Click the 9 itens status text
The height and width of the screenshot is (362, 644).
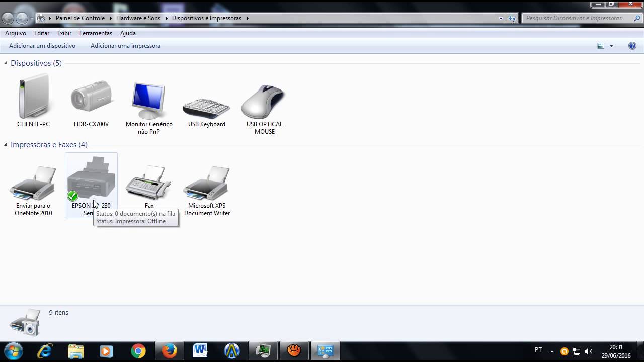pyautogui.click(x=58, y=313)
